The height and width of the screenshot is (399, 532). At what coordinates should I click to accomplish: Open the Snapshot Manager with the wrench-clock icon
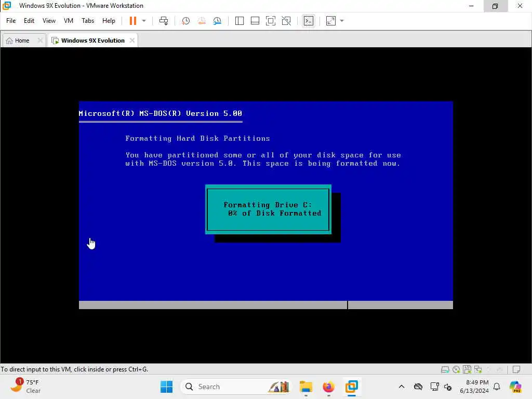(x=217, y=21)
